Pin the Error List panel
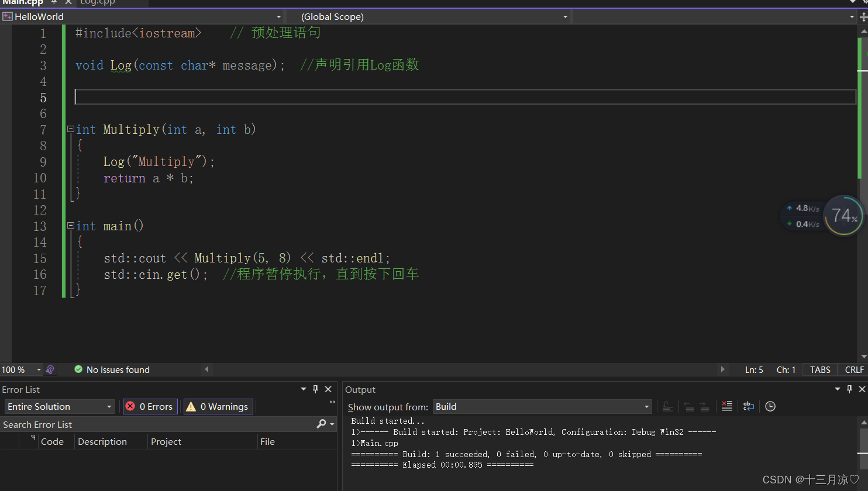The height and width of the screenshot is (491, 868). (x=316, y=389)
